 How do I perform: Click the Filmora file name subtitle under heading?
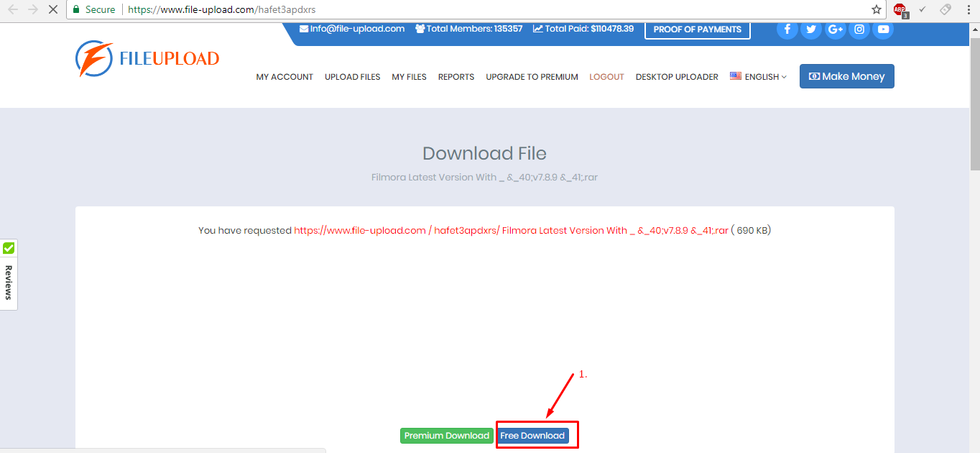click(x=484, y=177)
